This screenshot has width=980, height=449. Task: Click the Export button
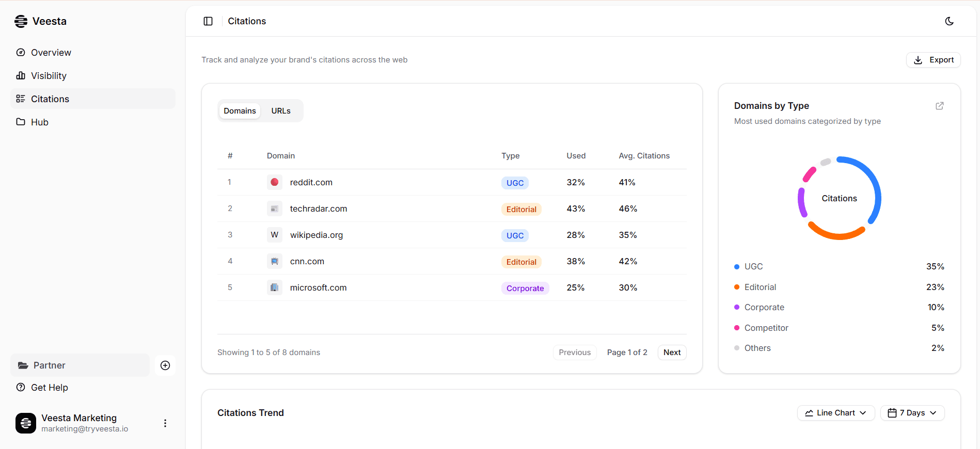point(933,60)
